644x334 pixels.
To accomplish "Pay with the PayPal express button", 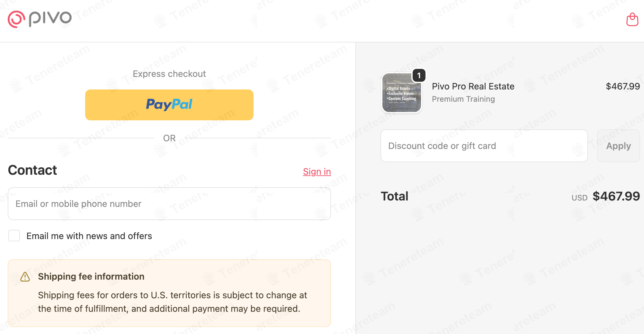I will [169, 105].
